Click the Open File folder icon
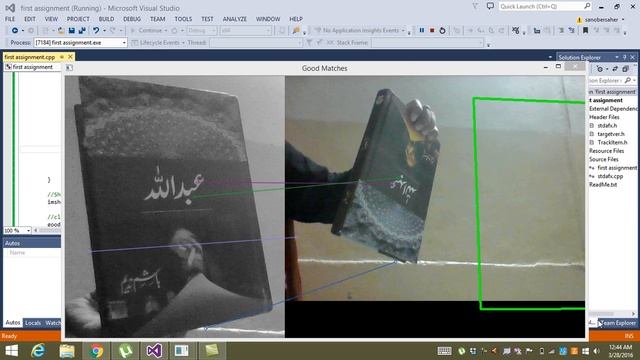Screen dimensions: 640x360 point(61,30)
